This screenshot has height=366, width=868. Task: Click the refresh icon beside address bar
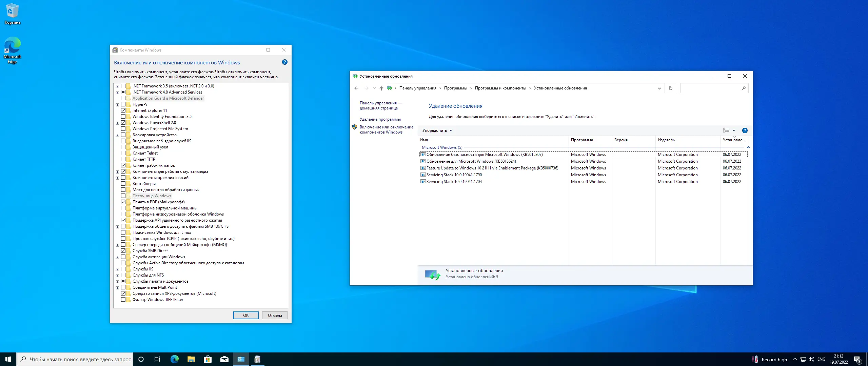670,88
